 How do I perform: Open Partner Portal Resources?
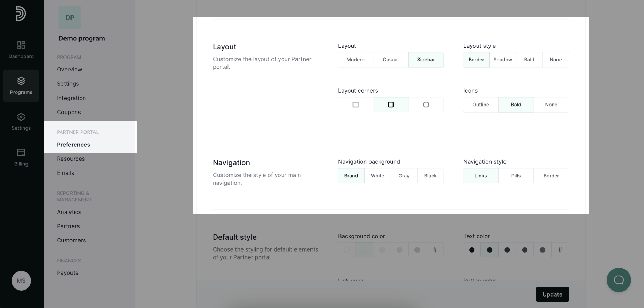(71, 159)
